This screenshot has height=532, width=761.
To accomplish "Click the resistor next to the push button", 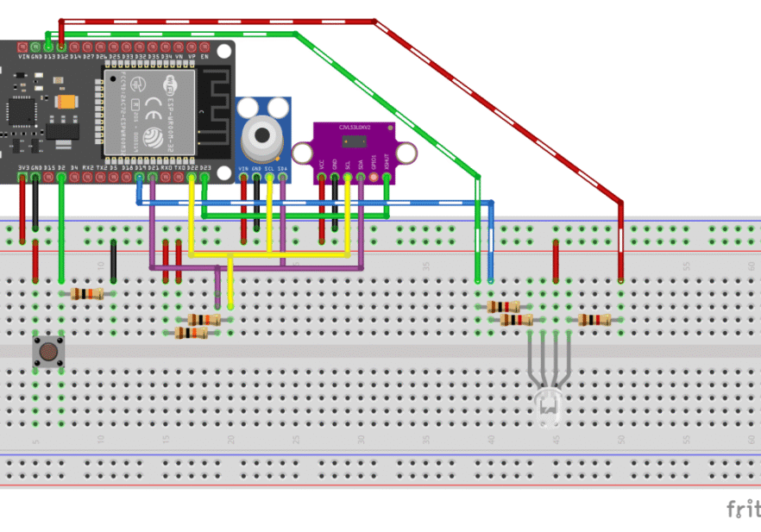I will (x=87, y=294).
